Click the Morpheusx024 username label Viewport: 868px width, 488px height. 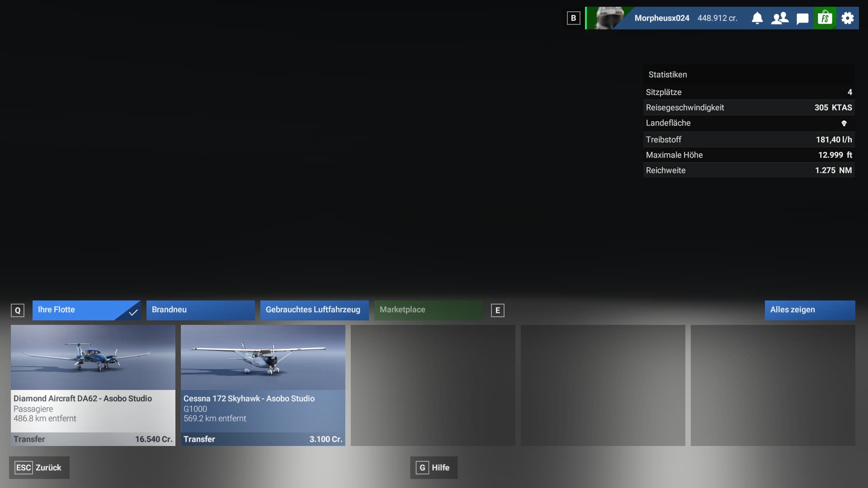(662, 18)
